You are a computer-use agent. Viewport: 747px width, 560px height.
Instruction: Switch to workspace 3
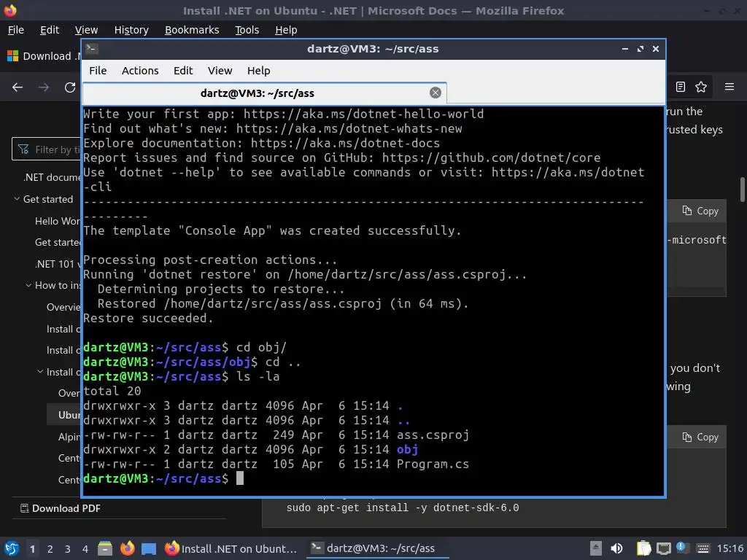68,549
